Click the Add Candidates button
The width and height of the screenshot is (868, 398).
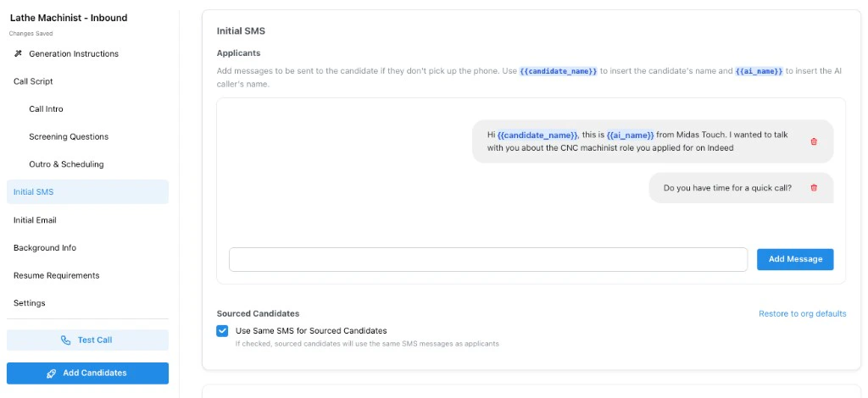pyautogui.click(x=87, y=373)
